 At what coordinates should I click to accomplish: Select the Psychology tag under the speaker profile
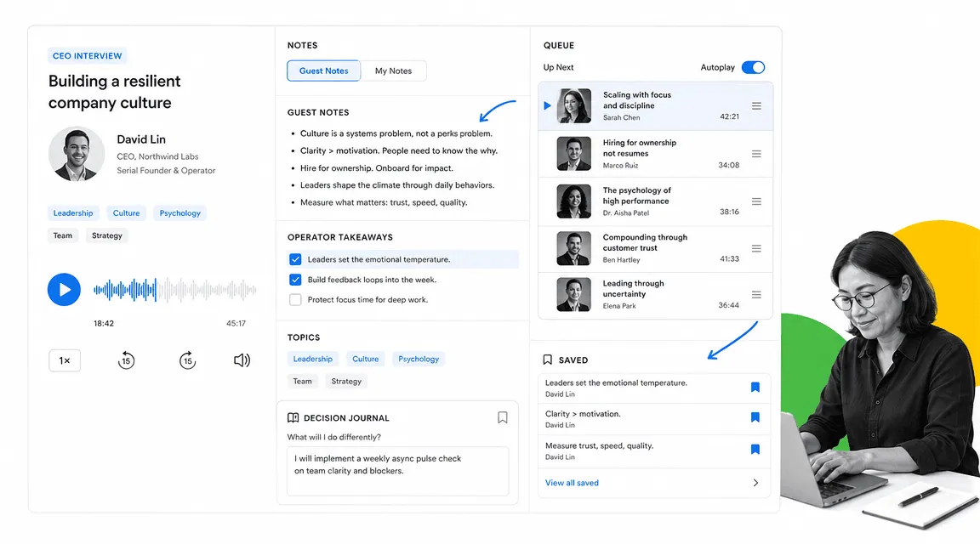coord(180,213)
